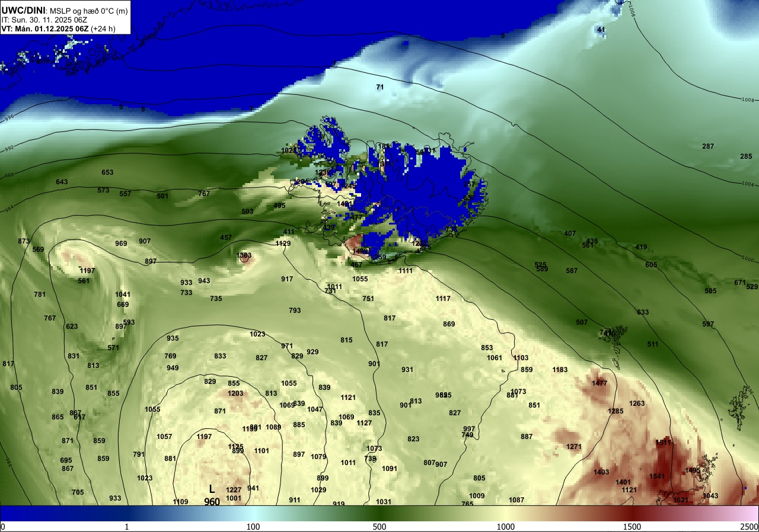Click the 1111 value south of Iceland
This screenshot has height=532, width=759.
pos(406,271)
